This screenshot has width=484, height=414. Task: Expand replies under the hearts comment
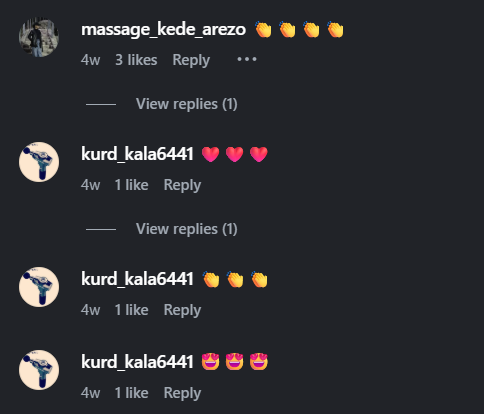(187, 229)
